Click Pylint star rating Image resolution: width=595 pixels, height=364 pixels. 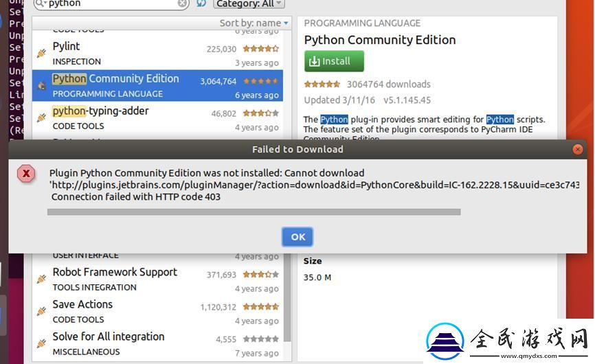click(261, 49)
